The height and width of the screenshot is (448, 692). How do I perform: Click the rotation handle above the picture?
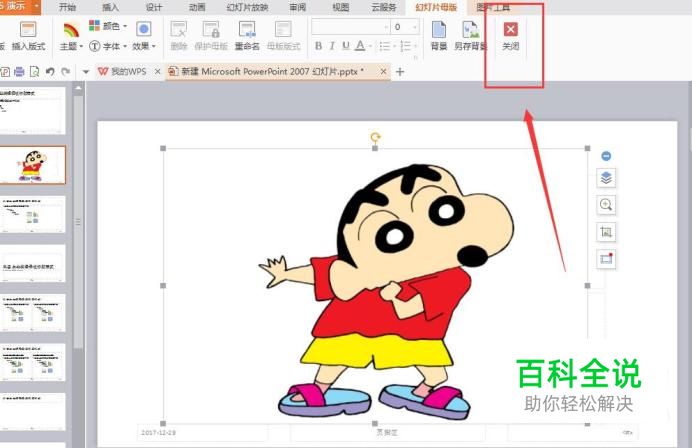[x=375, y=137]
